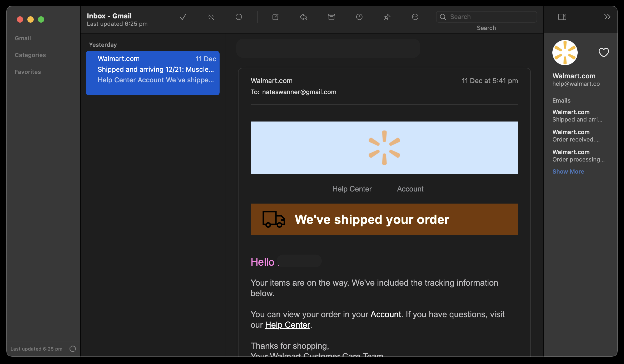Expand Favorites in the sidebar

[28, 72]
